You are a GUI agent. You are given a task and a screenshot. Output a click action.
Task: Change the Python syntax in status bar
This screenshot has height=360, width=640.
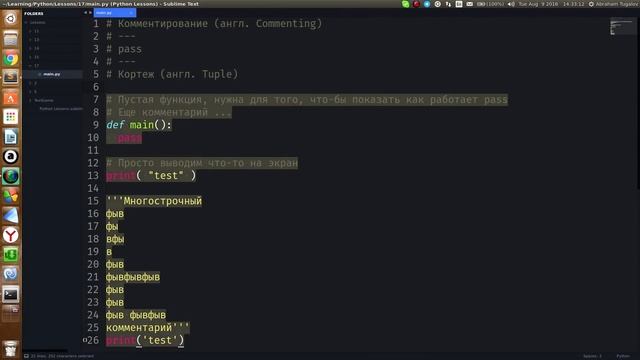[x=623, y=356]
